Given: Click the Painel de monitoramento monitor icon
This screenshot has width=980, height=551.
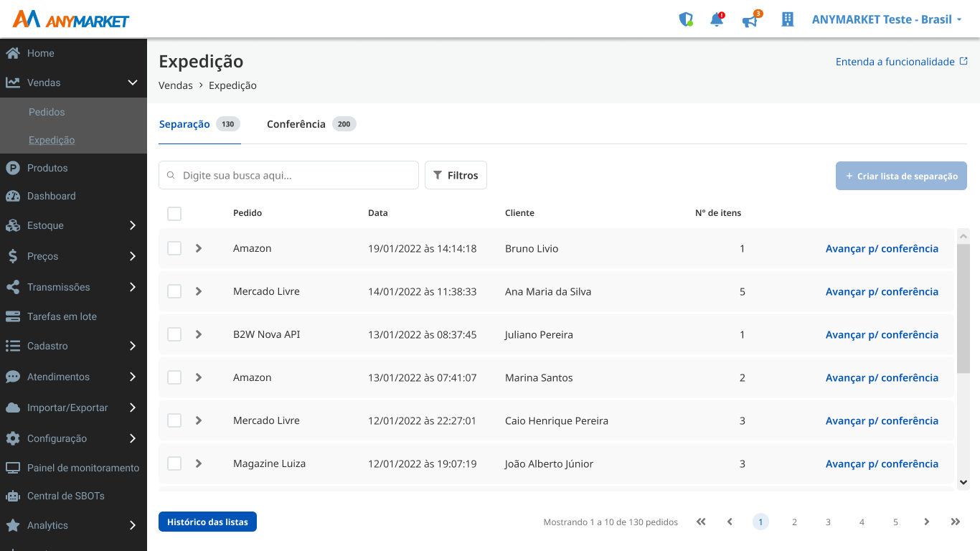Looking at the screenshot, I should (x=12, y=468).
